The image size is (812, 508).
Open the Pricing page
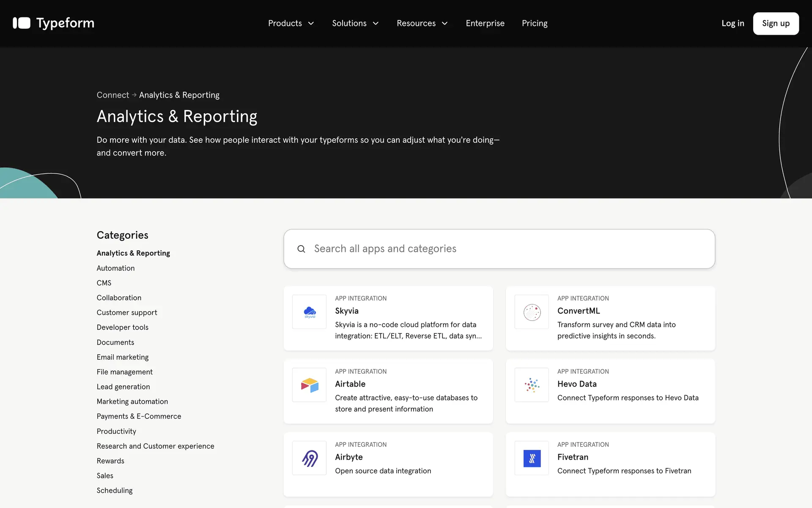[x=535, y=23]
